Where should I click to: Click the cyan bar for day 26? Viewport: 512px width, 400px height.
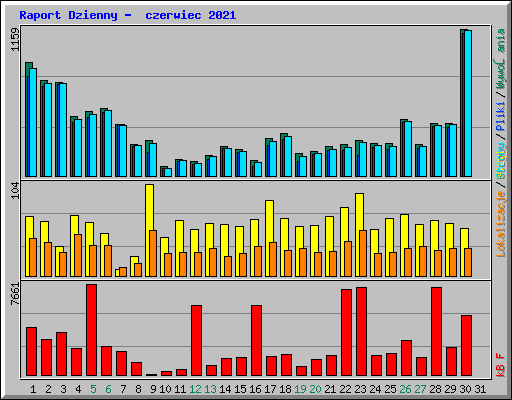tap(408, 149)
